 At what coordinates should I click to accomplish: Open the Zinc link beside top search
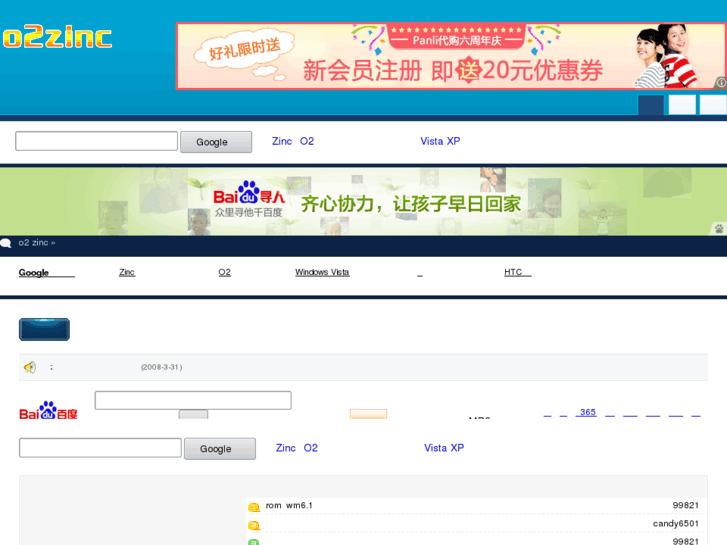[282, 141]
